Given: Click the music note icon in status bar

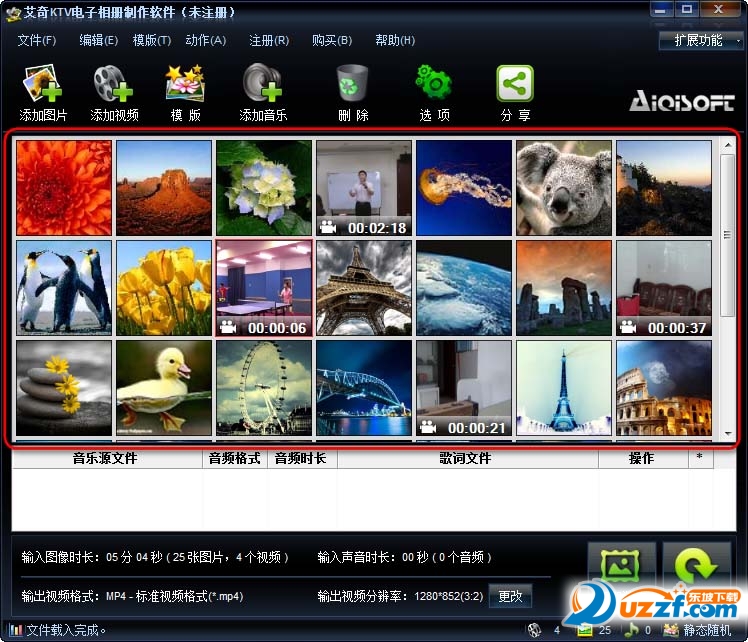Looking at the screenshot, I should coord(631,630).
